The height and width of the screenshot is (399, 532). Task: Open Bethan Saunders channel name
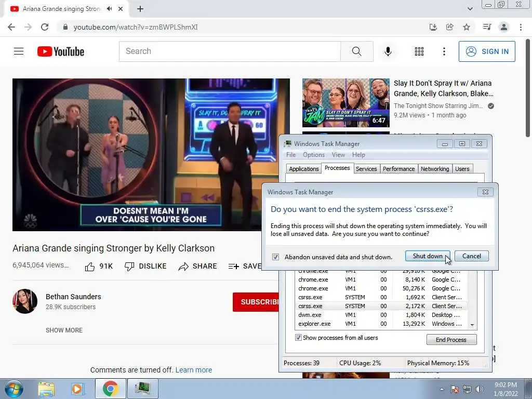point(73,297)
